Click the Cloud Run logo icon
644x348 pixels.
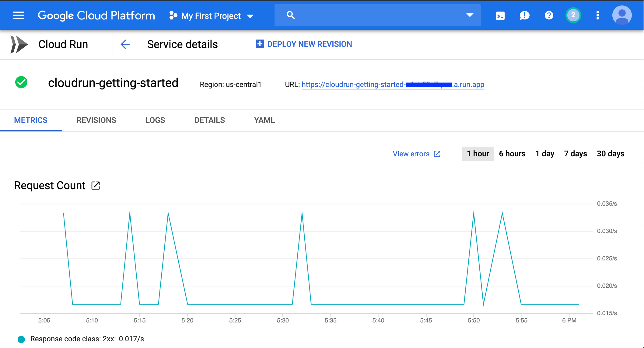[19, 44]
